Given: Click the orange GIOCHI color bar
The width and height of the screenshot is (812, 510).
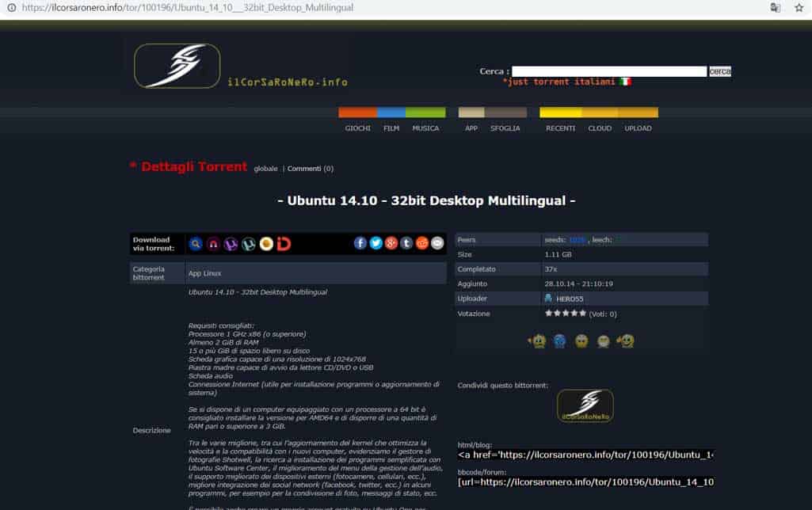Looking at the screenshot, I should click(358, 112).
